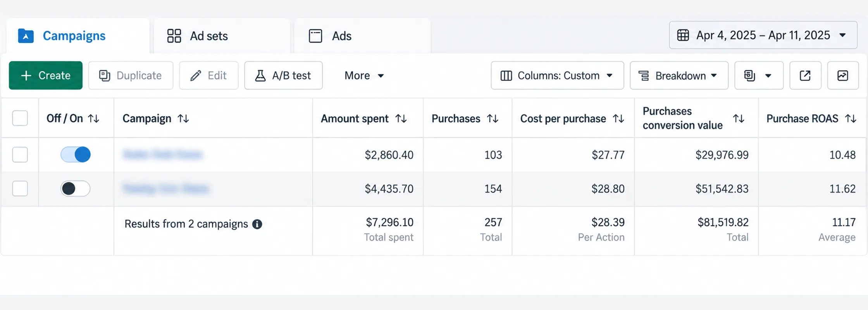
Task: Sort by the Off / On column arrows
Action: point(94,119)
